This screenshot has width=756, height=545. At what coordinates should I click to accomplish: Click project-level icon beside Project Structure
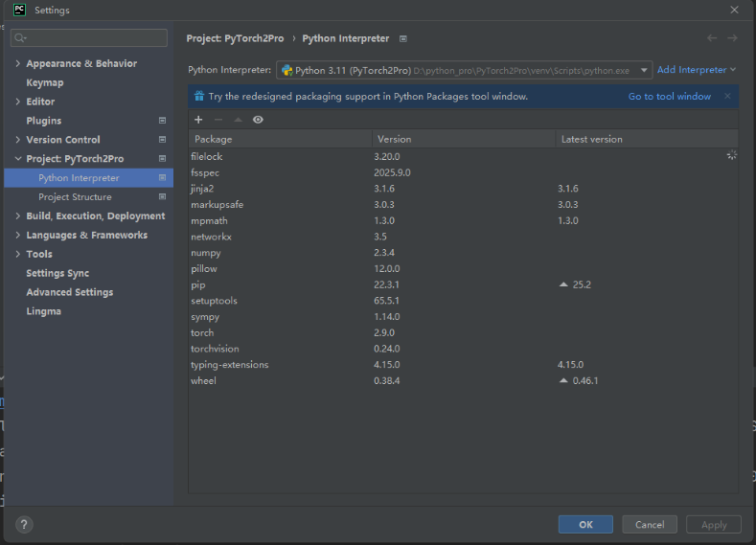coord(163,196)
